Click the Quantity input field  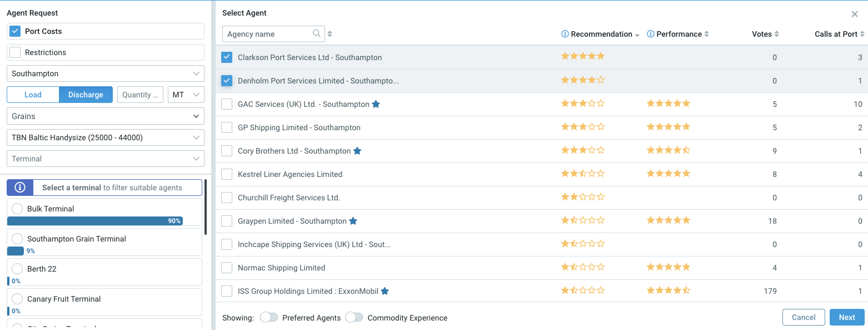tap(141, 95)
